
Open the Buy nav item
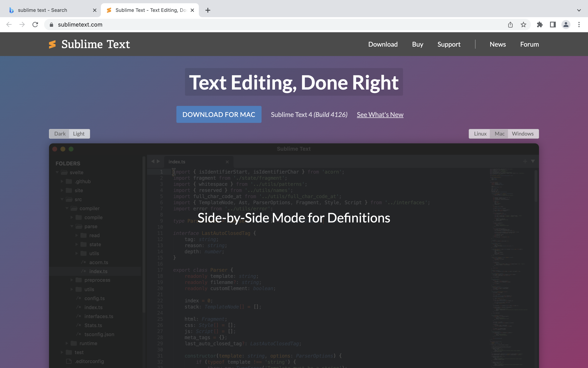click(418, 44)
